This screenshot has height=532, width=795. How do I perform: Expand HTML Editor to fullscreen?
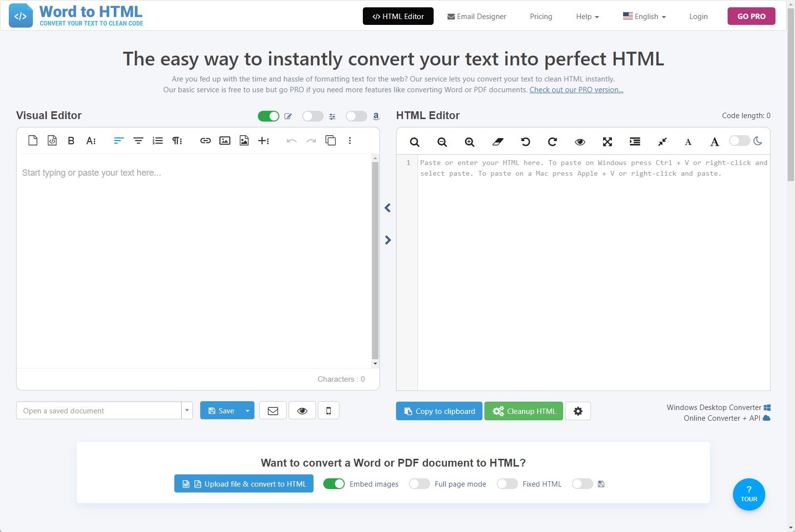[x=607, y=142]
